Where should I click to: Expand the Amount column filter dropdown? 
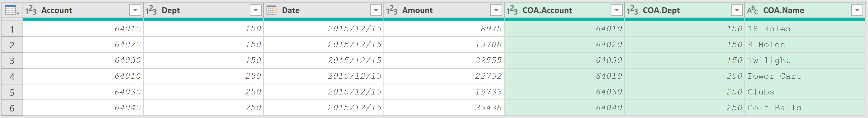[x=496, y=11]
